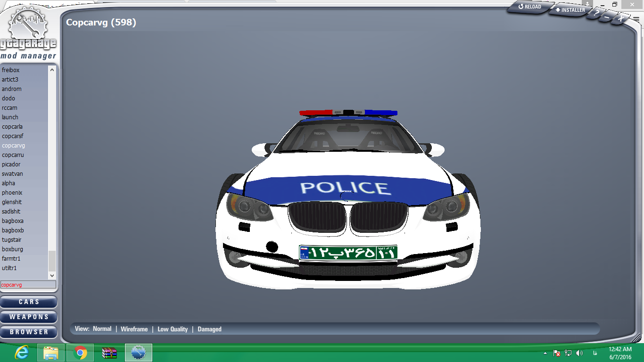
Task: Select the highlighted copcarvg list entry
Action: [x=24, y=146]
